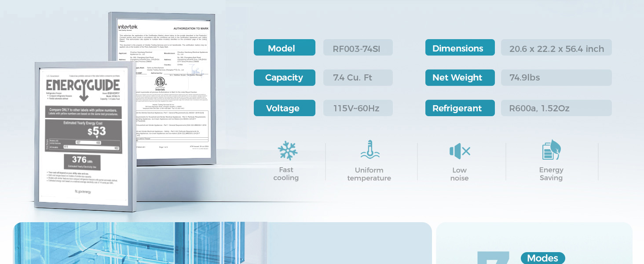Click the refrigerant value R600a, 1.52Oz

[x=540, y=108]
